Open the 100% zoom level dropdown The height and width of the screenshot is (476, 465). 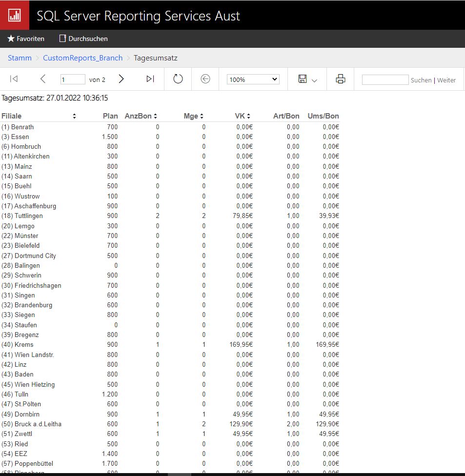point(253,79)
